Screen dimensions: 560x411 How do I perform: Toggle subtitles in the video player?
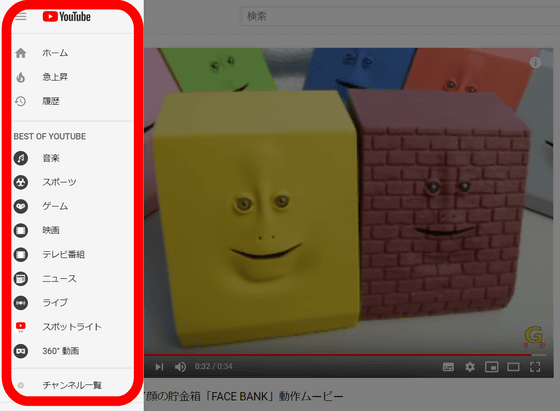point(448,367)
